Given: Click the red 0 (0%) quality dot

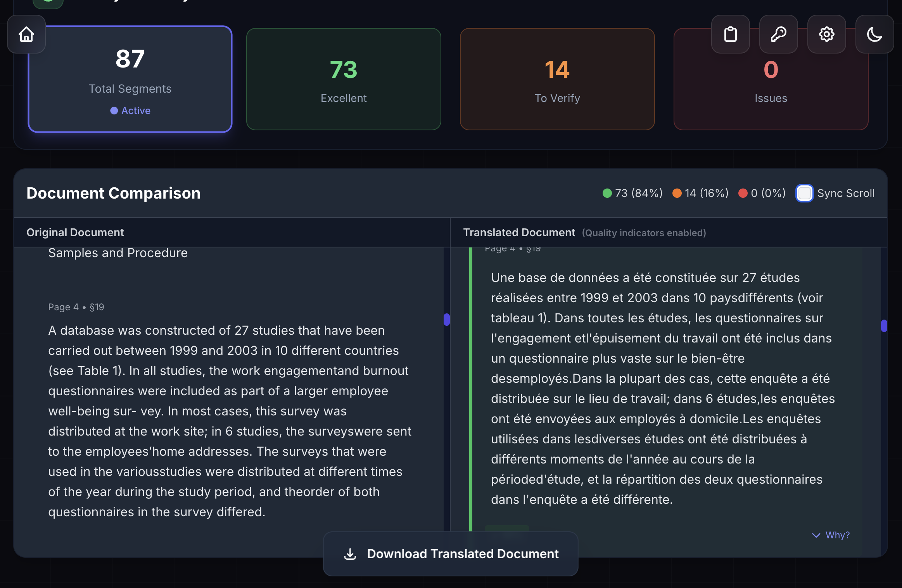Looking at the screenshot, I should 743,193.
